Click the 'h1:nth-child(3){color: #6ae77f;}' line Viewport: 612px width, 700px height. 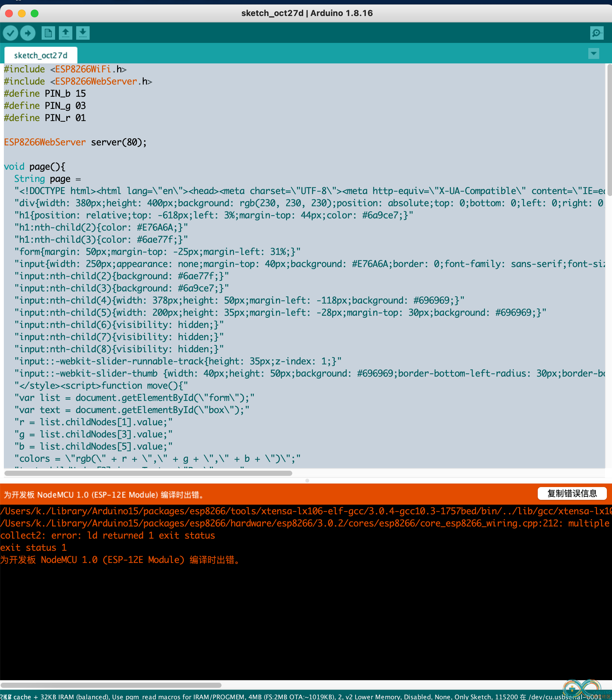click(101, 240)
